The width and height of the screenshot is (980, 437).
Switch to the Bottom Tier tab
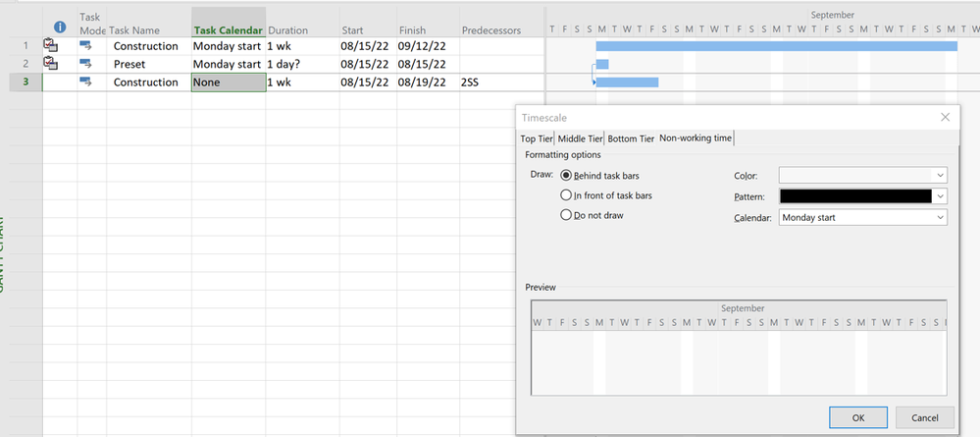(x=631, y=138)
